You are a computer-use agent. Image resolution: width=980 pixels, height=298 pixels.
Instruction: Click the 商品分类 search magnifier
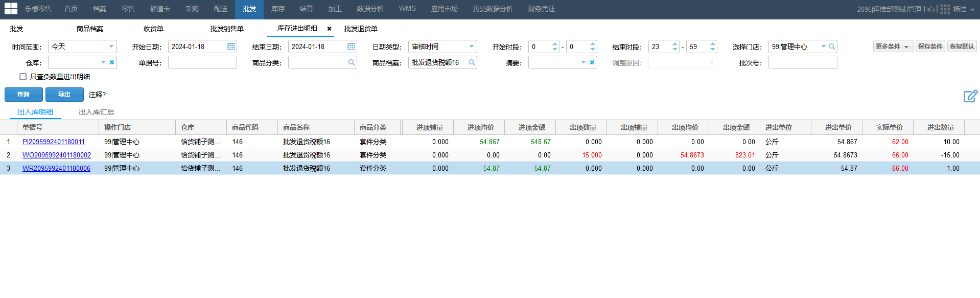click(352, 62)
